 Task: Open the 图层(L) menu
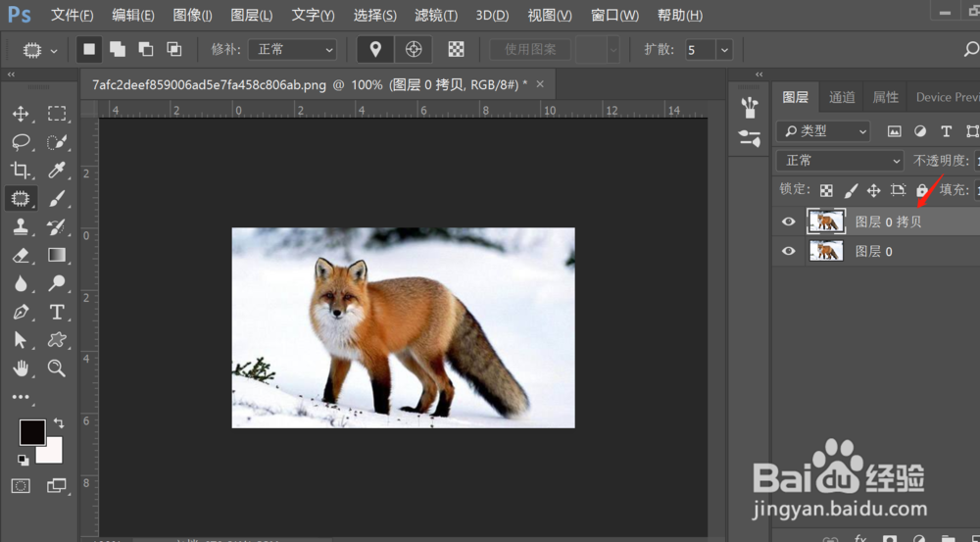pyautogui.click(x=251, y=15)
